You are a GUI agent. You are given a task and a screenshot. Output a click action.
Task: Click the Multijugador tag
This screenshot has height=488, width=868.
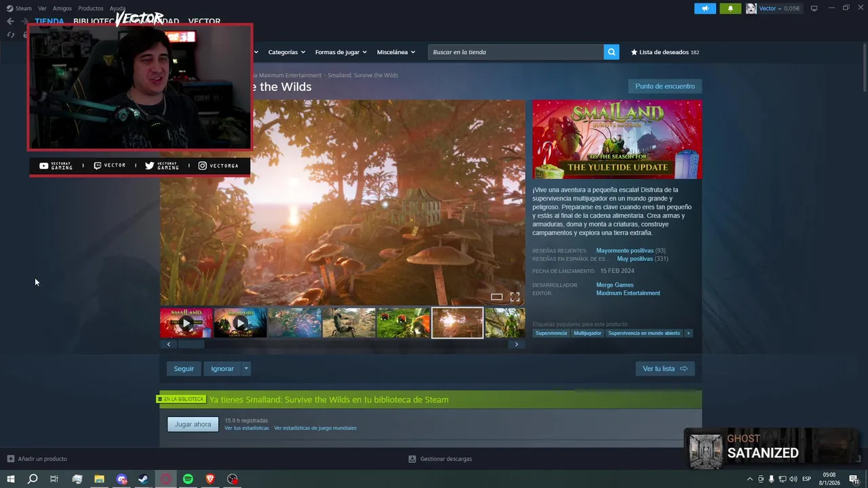coord(587,333)
